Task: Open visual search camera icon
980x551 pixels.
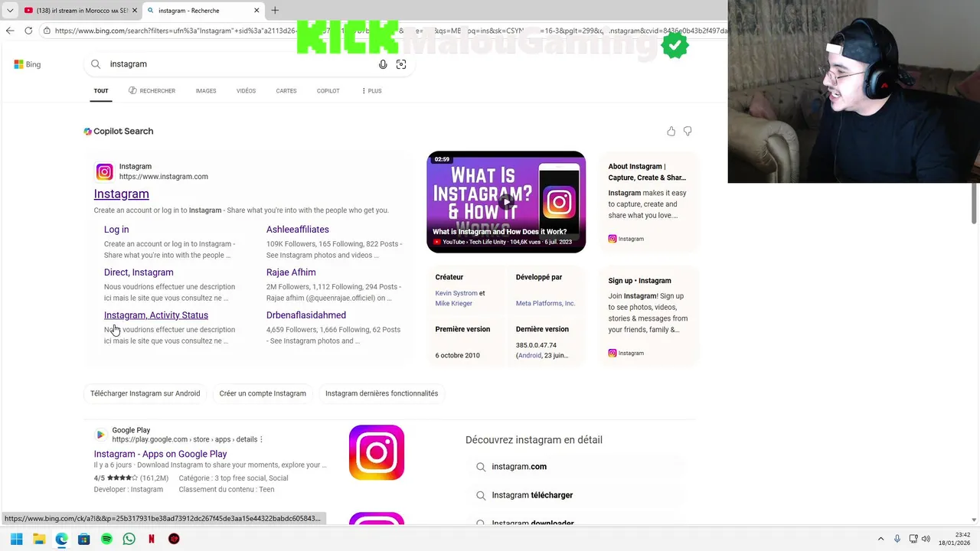Action: click(401, 64)
